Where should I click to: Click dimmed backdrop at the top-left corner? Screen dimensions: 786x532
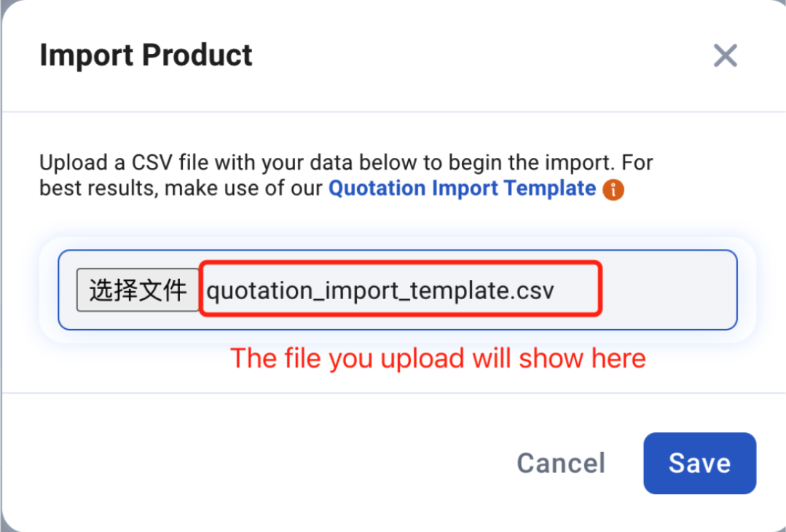click(x=3, y=6)
